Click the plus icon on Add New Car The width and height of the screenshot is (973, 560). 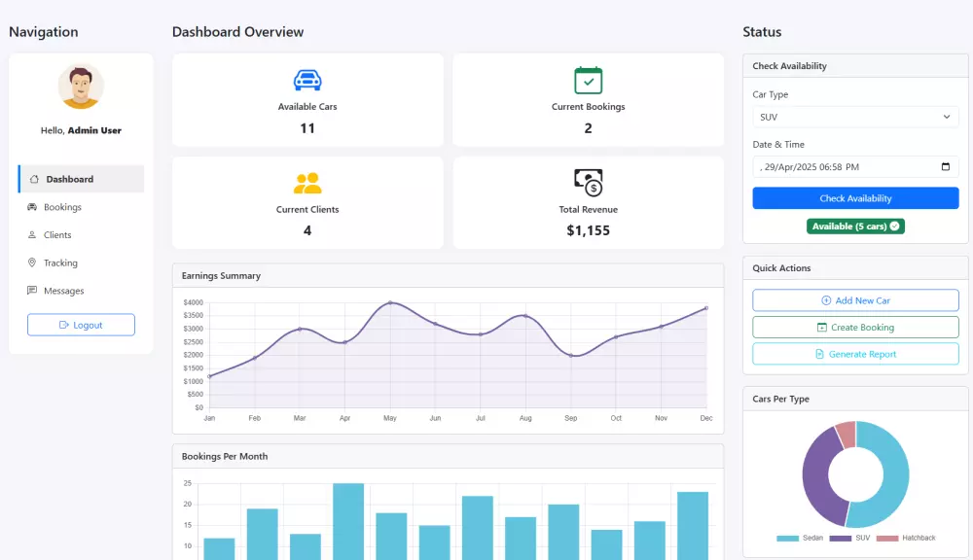[826, 300]
